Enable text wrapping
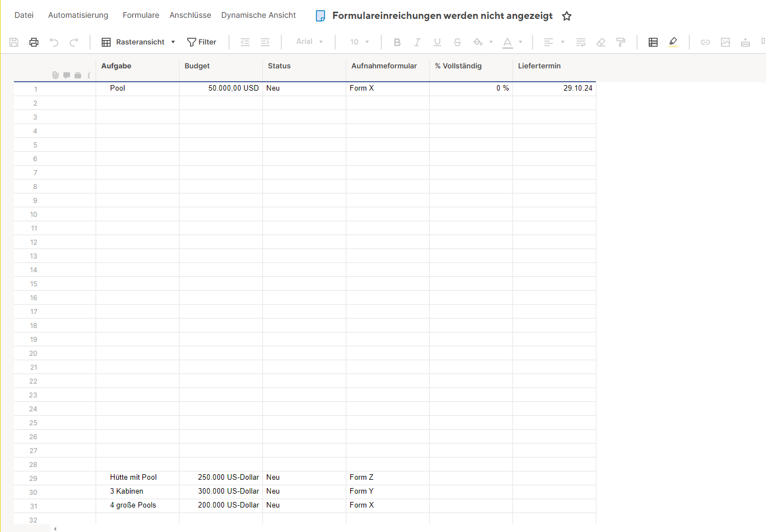Screen dimensions: 766x532 pyautogui.click(x=581, y=42)
